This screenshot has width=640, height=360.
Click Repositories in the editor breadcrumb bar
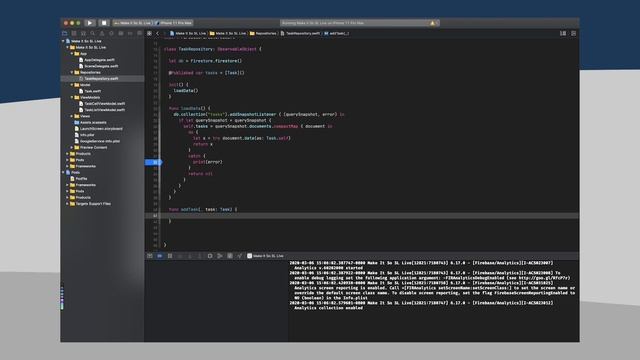(263, 33)
